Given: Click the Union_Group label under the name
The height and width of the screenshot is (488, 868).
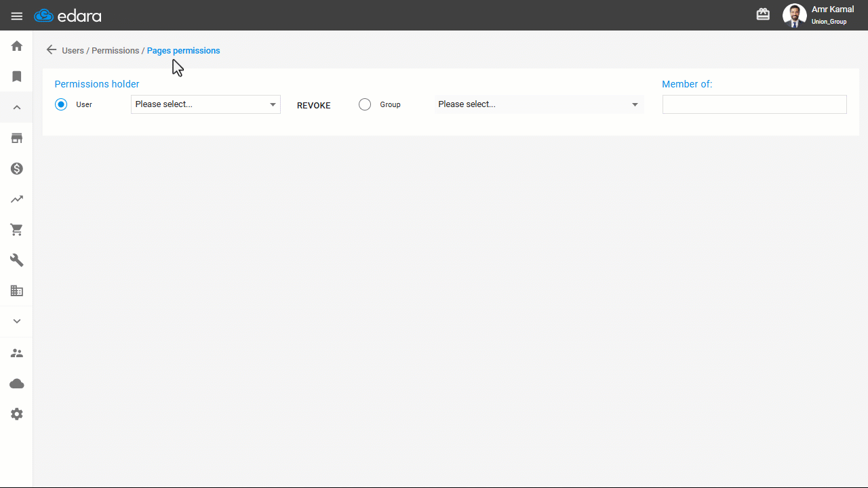Looking at the screenshot, I should pos(829,22).
